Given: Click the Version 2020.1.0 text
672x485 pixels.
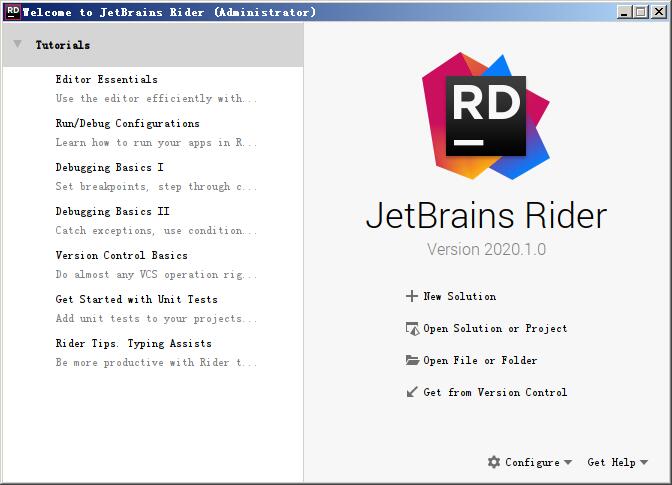Looking at the screenshot, I should pos(486,249).
